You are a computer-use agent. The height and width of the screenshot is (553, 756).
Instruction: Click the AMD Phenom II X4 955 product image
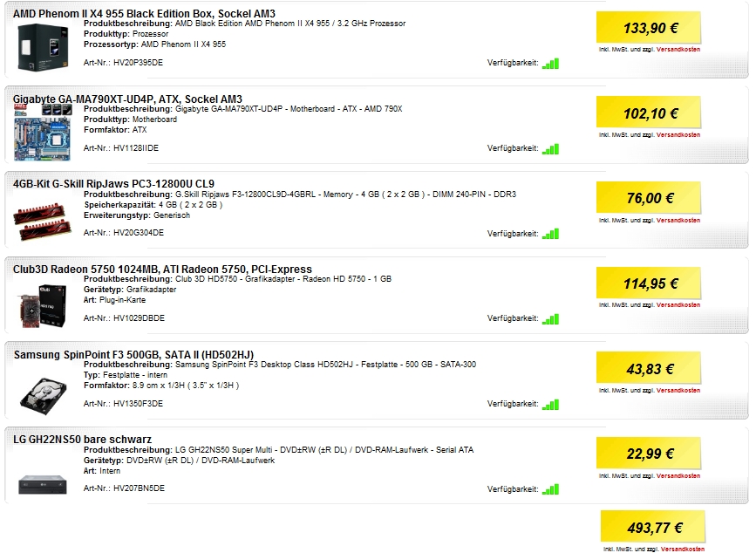pos(43,48)
